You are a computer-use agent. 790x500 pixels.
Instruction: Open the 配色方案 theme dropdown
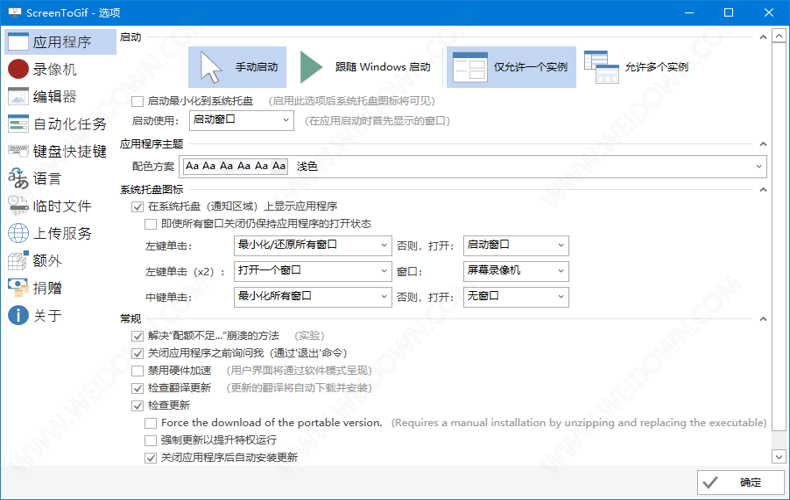[x=474, y=166]
